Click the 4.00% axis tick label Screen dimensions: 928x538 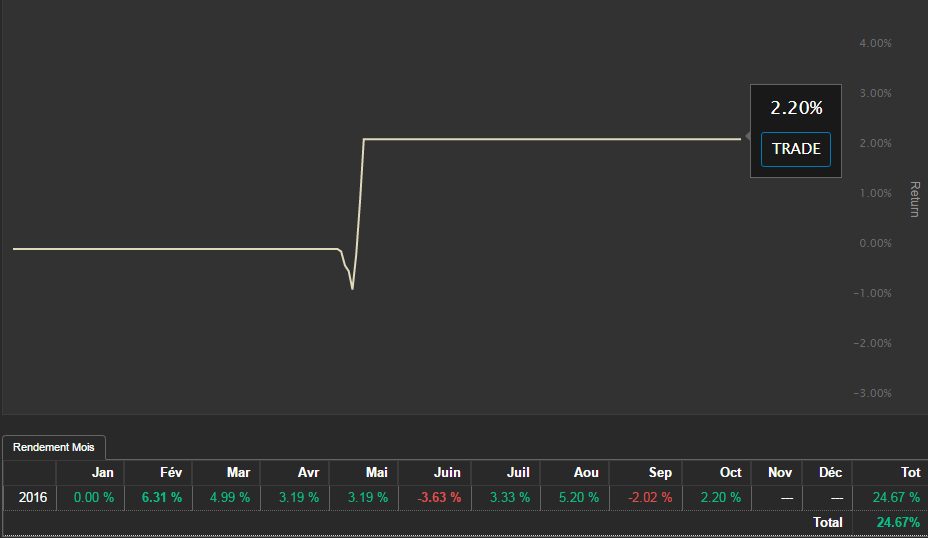[x=875, y=44]
